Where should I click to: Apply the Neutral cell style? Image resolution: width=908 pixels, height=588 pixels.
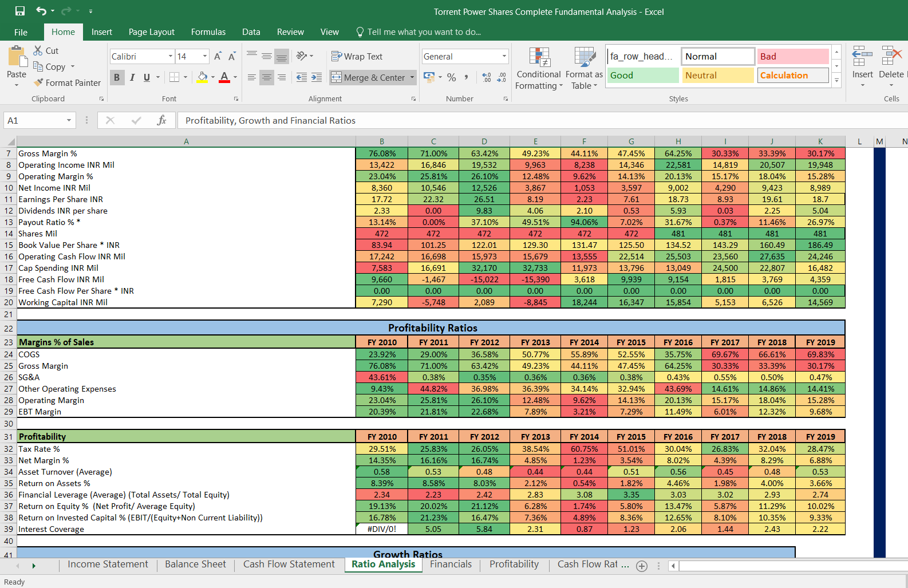tap(717, 75)
